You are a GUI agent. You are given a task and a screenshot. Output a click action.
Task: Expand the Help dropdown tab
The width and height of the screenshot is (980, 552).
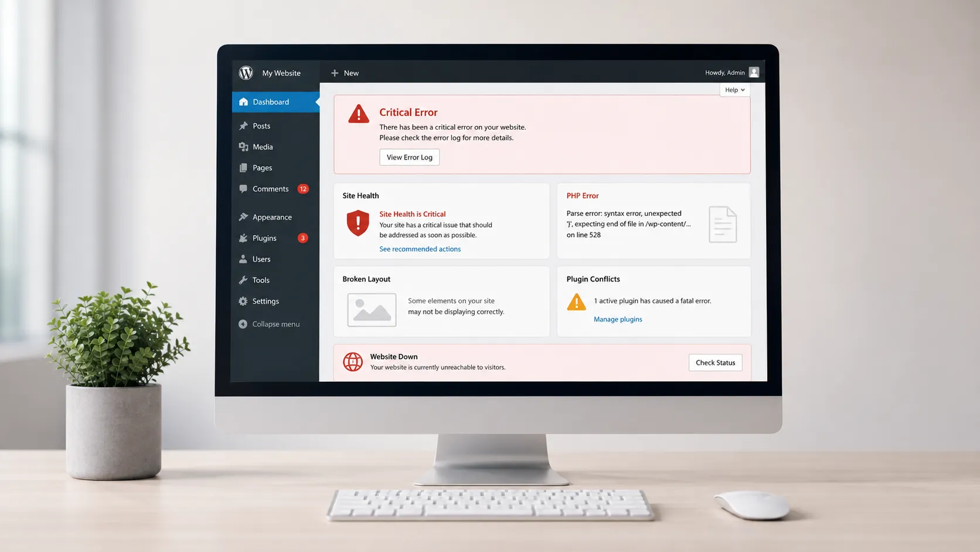pos(734,90)
